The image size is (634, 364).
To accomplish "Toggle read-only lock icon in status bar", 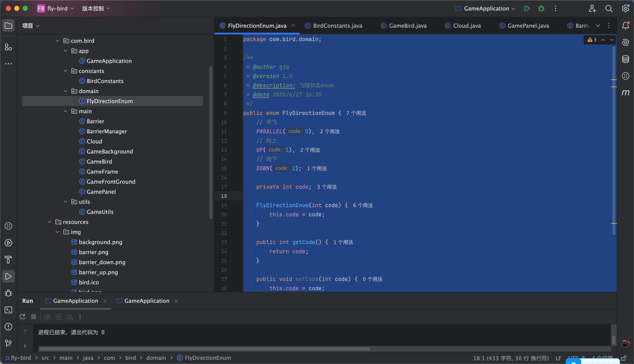I will click(x=624, y=358).
